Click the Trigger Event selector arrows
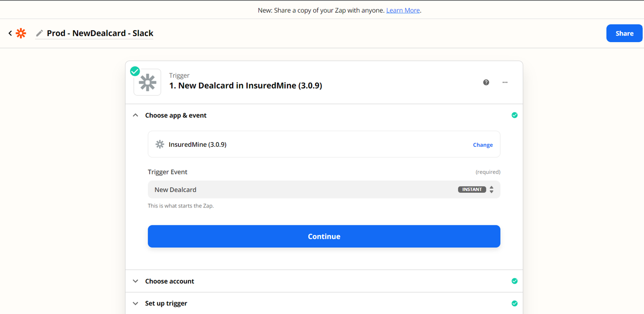 pyautogui.click(x=492, y=189)
